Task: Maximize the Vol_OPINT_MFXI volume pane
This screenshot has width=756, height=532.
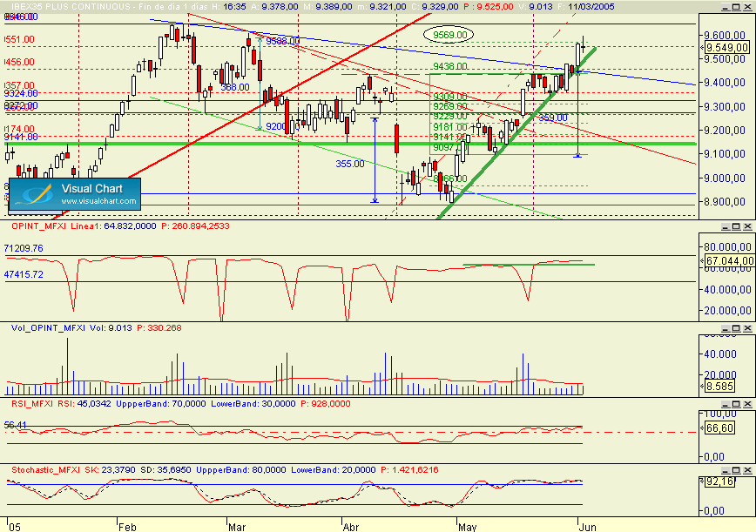Action: point(736,328)
